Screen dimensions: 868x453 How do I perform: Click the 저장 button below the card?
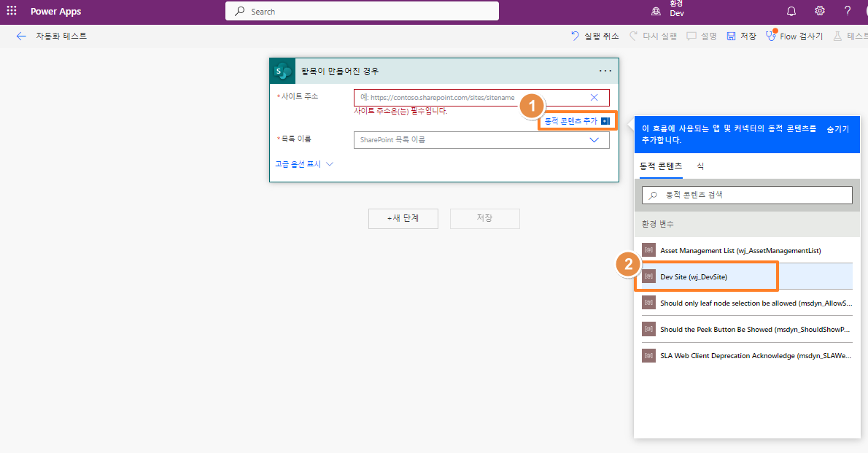coord(485,218)
